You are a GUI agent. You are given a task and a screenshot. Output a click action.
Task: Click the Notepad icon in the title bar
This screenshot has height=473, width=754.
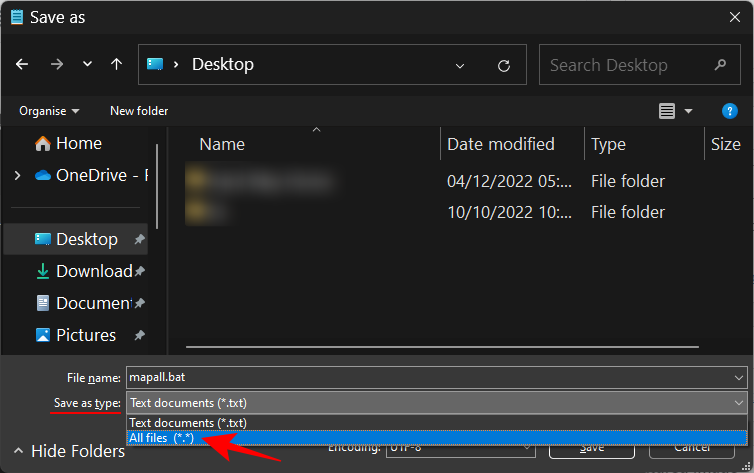pyautogui.click(x=17, y=17)
